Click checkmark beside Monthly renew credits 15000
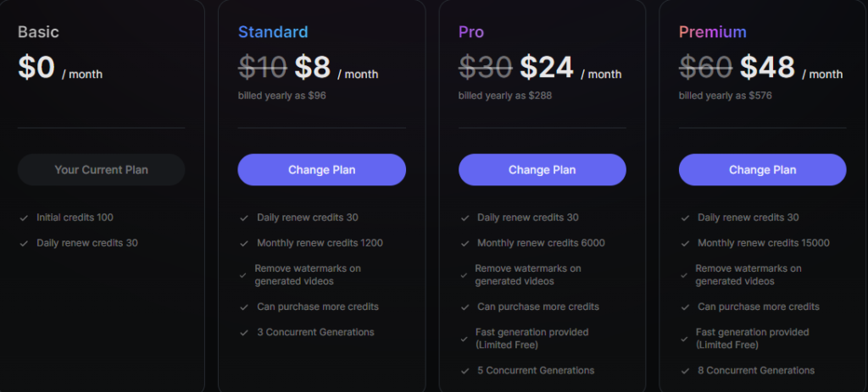This screenshot has height=392, width=868. (685, 243)
